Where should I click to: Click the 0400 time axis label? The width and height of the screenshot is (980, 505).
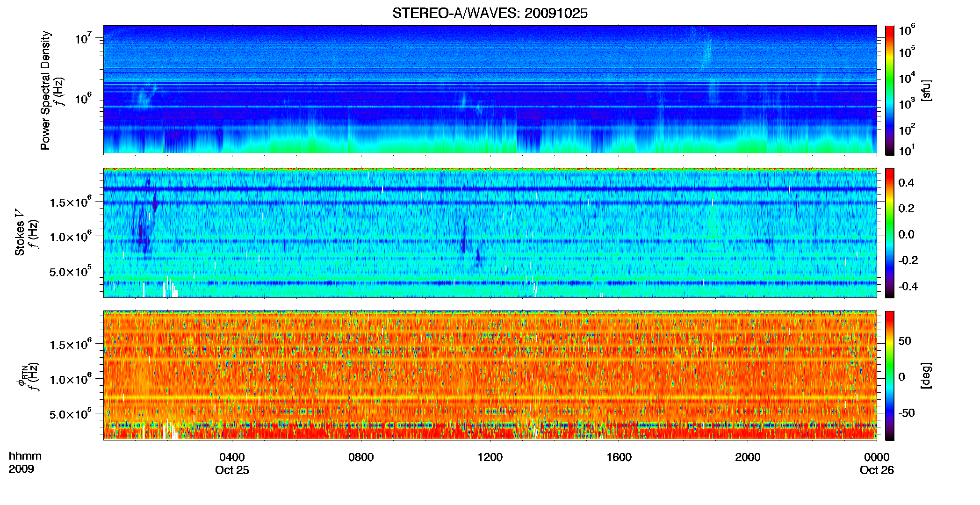click(x=232, y=457)
